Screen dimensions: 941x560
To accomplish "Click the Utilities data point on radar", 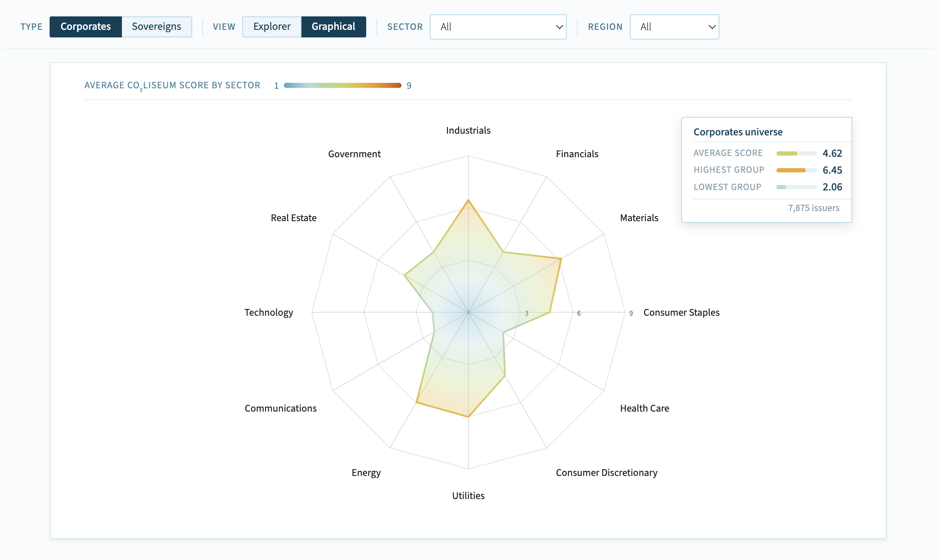I will pyautogui.click(x=468, y=417).
